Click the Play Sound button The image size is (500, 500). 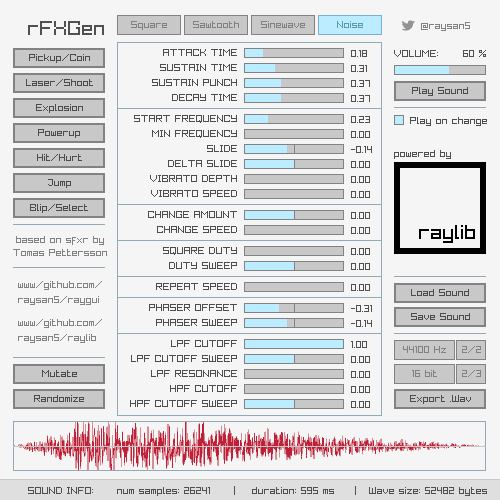(440, 91)
